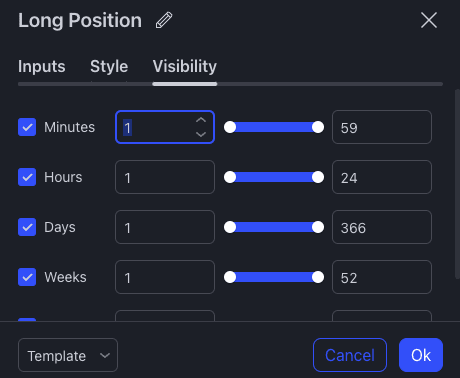Increase the Minutes minimum with the up arrow
Image resolution: width=460 pixels, height=378 pixels.
tap(201, 120)
